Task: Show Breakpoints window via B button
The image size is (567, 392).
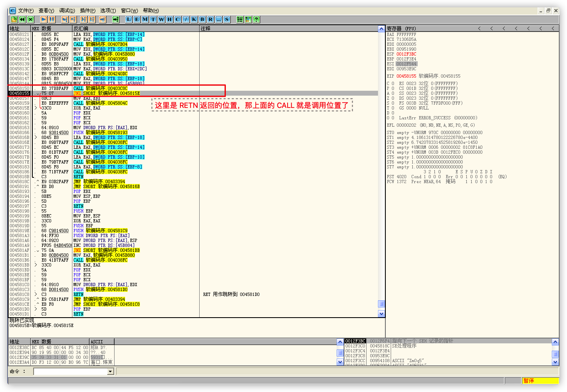Action: click(x=202, y=19)
